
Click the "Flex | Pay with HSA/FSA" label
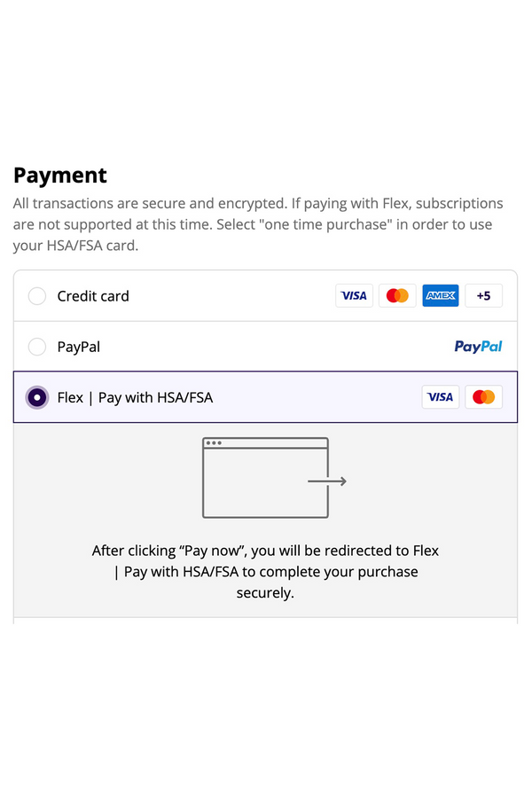pos(135,397)
